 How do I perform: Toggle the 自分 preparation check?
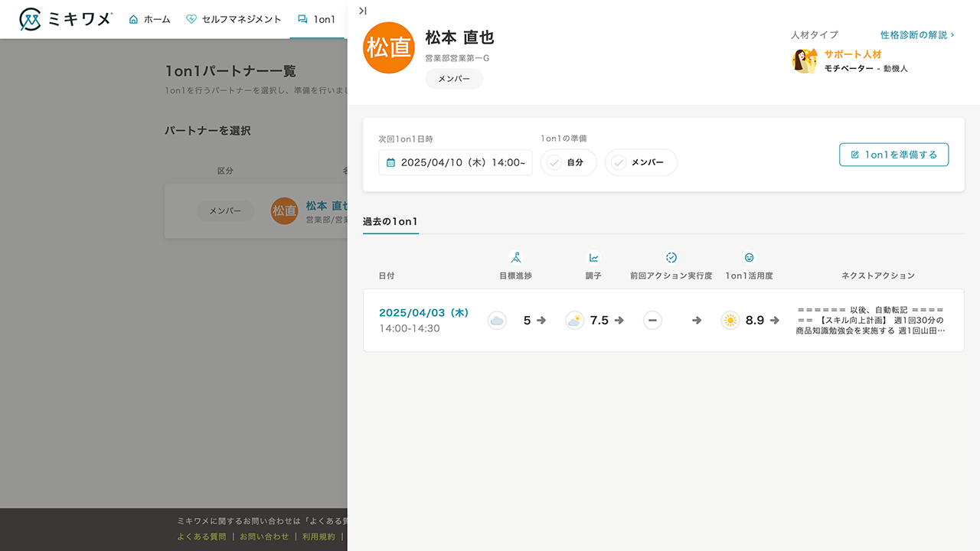pyautogui.click(x=569, y=162)
